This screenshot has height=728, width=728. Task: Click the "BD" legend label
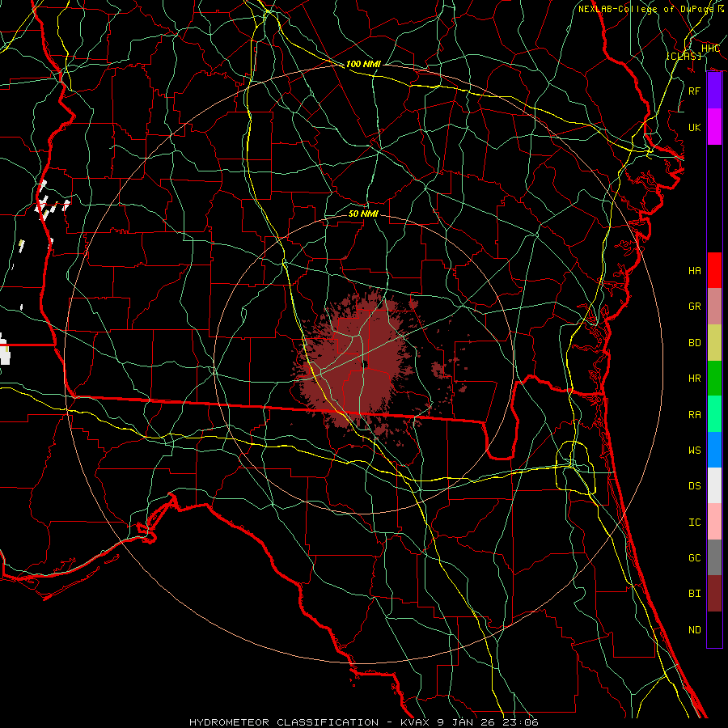695,343
